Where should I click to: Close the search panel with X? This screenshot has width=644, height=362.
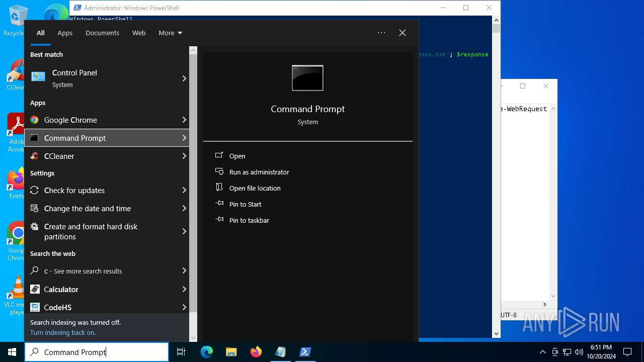(403, 33)
